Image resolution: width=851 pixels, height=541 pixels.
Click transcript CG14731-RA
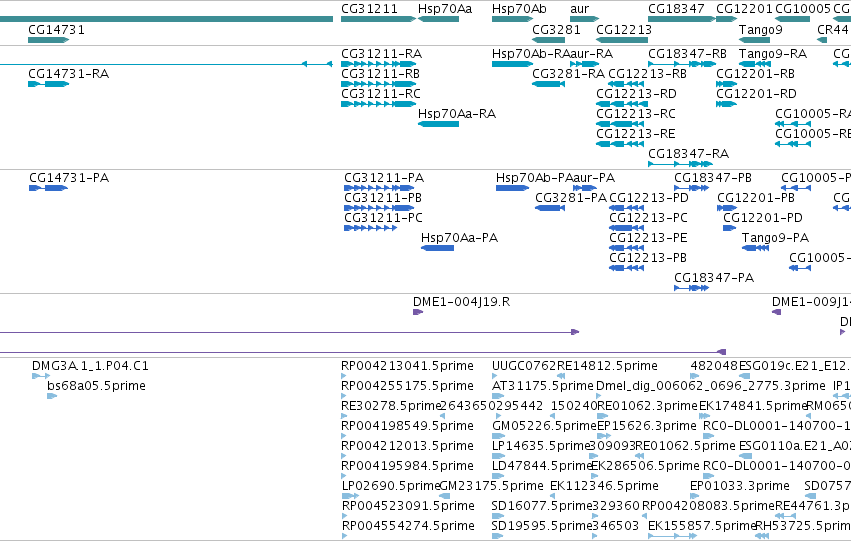(48, 84)
